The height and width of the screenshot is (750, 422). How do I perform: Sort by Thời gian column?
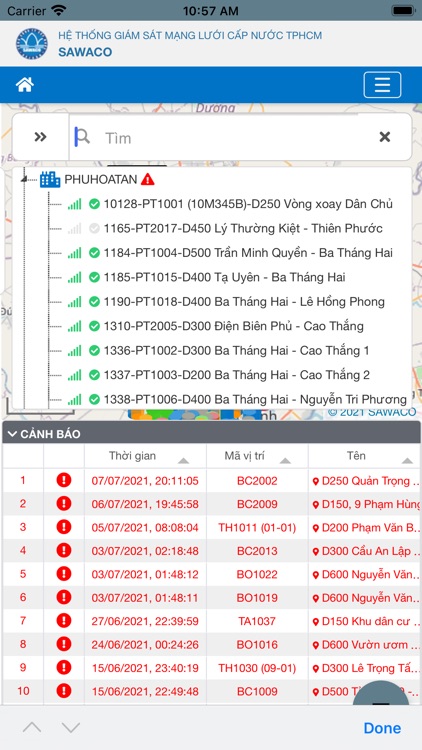(x=145, y=456)
